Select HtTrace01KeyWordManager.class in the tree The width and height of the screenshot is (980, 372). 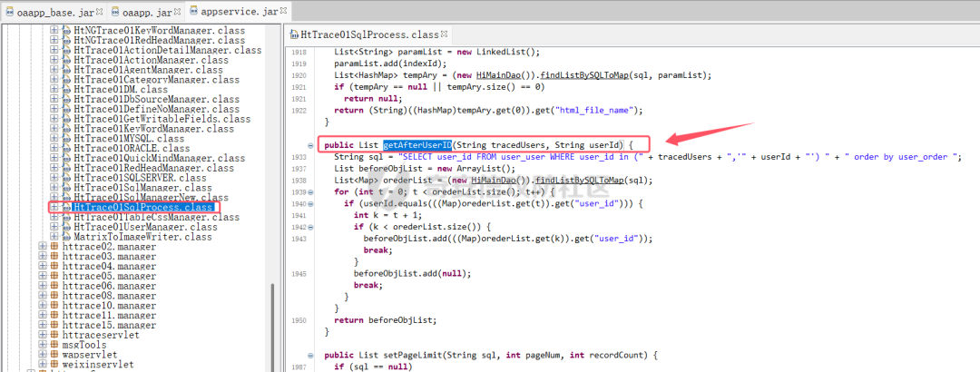point(153,129)
